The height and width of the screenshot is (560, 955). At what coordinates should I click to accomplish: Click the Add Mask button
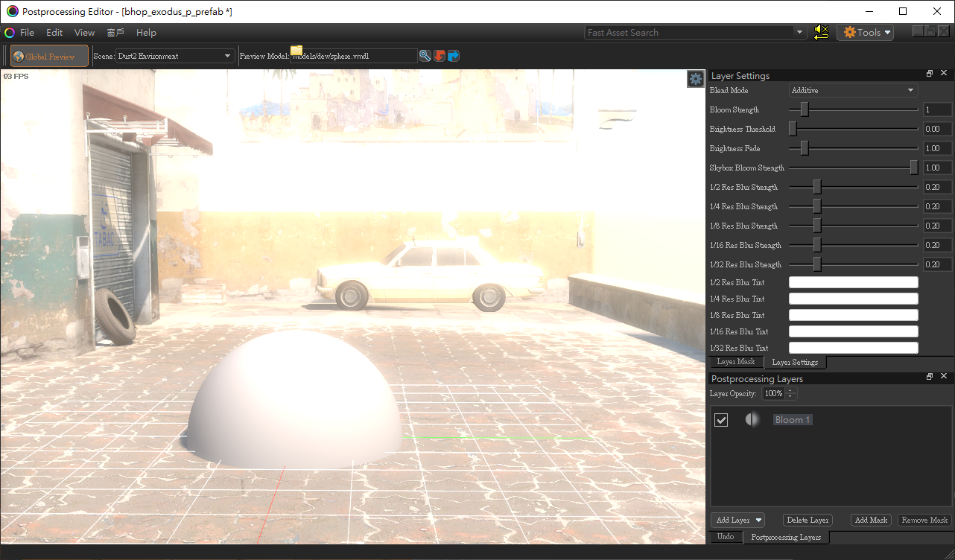pos(871,520)
